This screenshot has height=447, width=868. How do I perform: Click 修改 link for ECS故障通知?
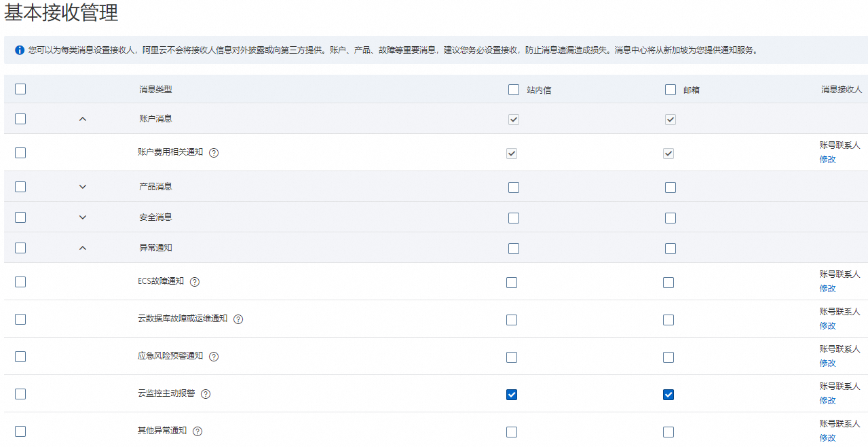click(827, 289)
